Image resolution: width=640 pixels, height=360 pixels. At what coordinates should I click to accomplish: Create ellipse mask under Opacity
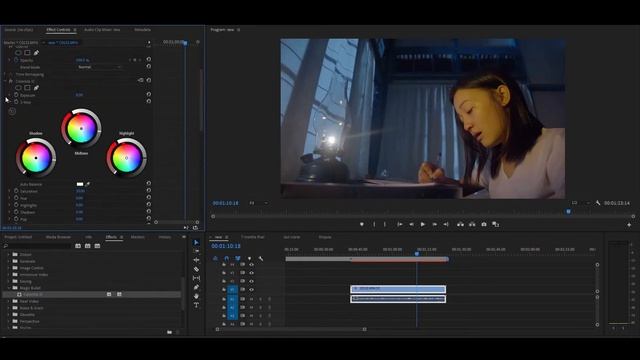pyautogui.click(x=18, y=53)
